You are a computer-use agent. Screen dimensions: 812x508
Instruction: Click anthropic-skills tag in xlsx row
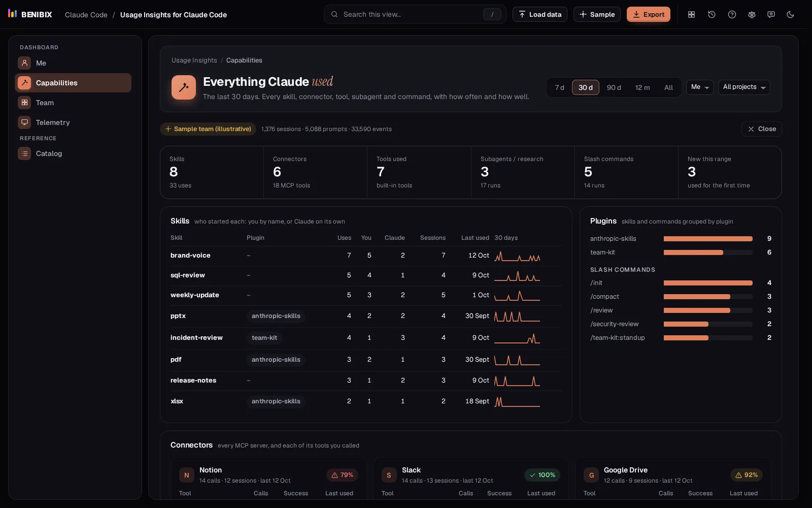[276, 401]
